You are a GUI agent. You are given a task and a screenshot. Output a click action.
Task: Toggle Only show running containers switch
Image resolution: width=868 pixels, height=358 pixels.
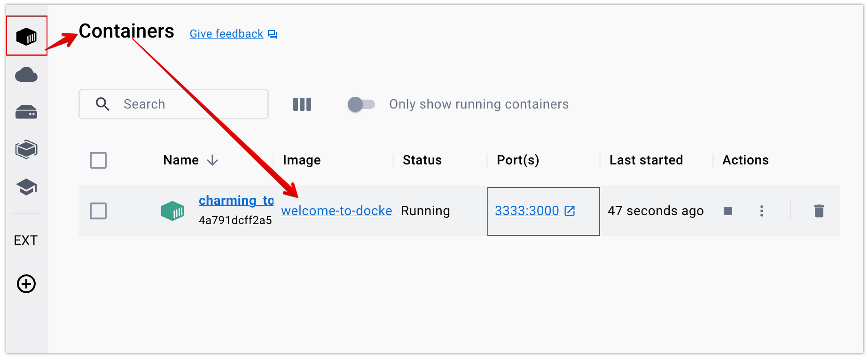pos(361,104)
